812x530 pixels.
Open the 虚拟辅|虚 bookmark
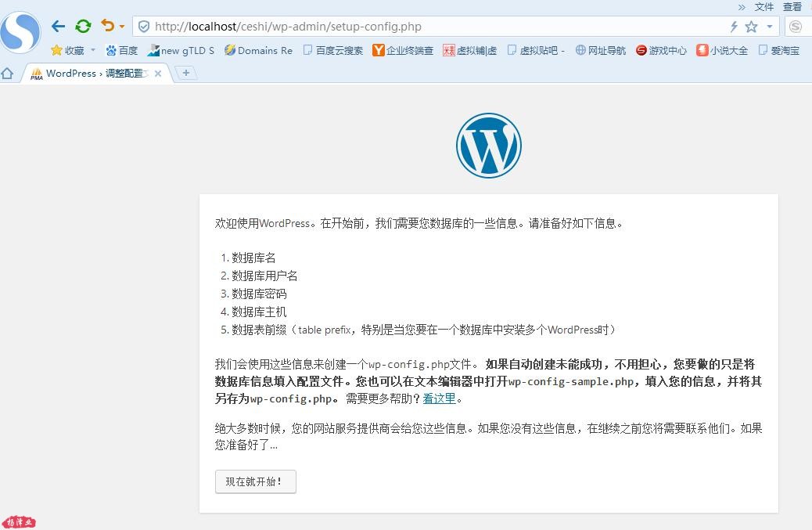click(469, 50)
